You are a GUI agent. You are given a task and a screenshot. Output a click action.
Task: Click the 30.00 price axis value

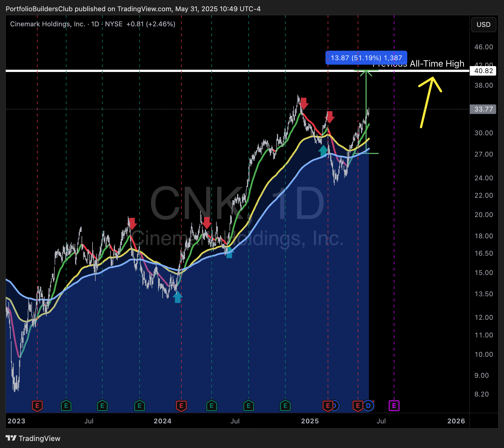(x=484, y=133)
